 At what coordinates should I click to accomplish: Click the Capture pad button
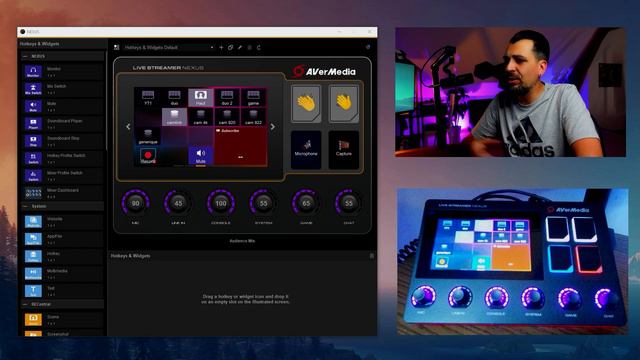pyautogui.click(x=344, y=149)
